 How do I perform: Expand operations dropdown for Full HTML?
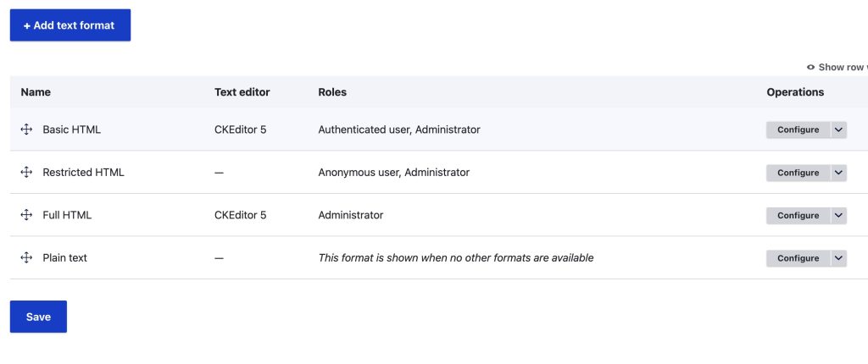point(838,215)
